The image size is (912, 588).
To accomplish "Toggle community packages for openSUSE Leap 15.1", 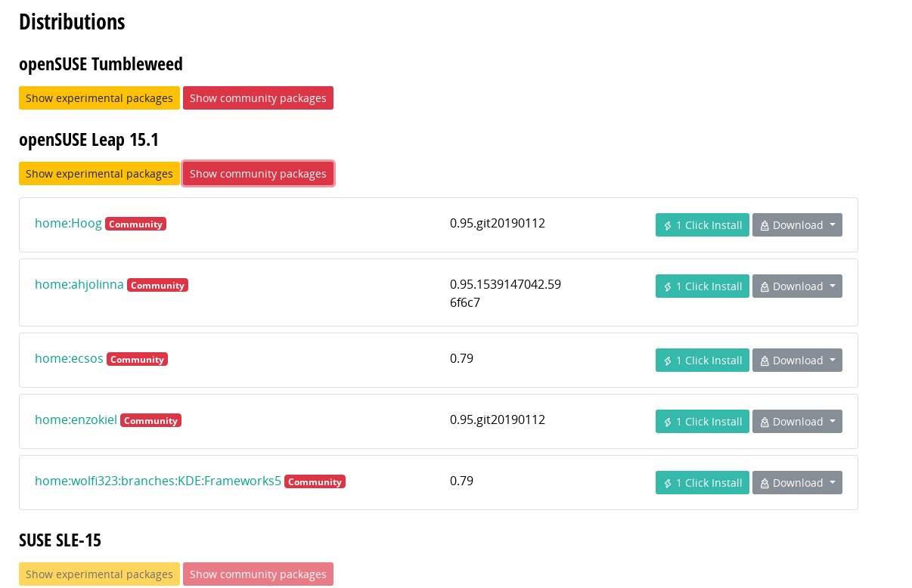I will pos(258,173).
